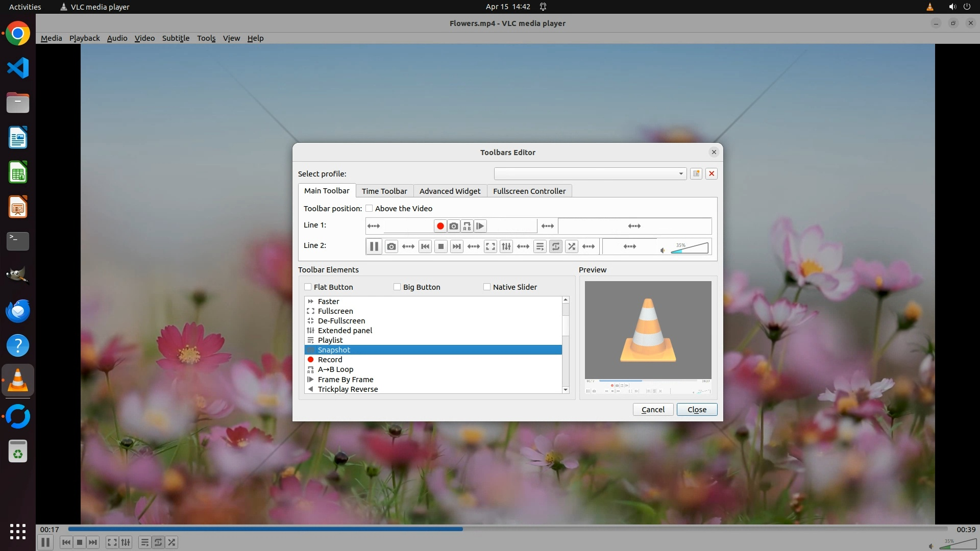
Task: Click the Fullscreen icon in Line 2
Action: click(490, 246)
